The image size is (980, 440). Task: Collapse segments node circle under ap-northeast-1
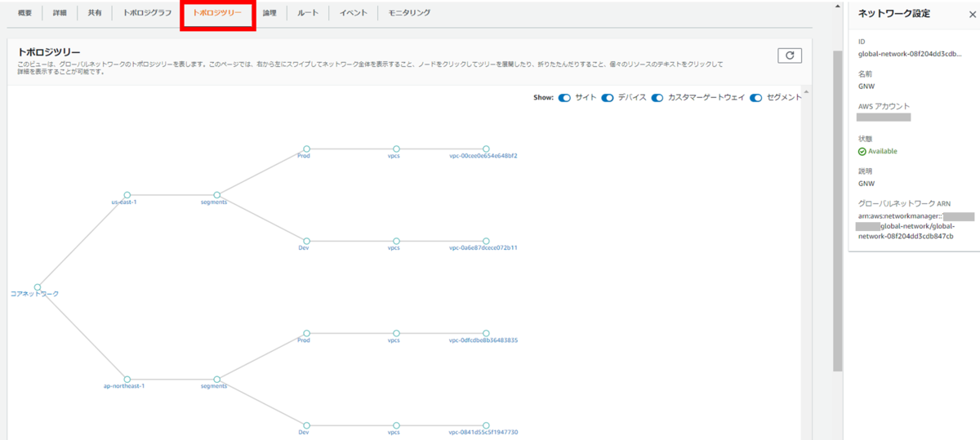[x=216, y=379]
